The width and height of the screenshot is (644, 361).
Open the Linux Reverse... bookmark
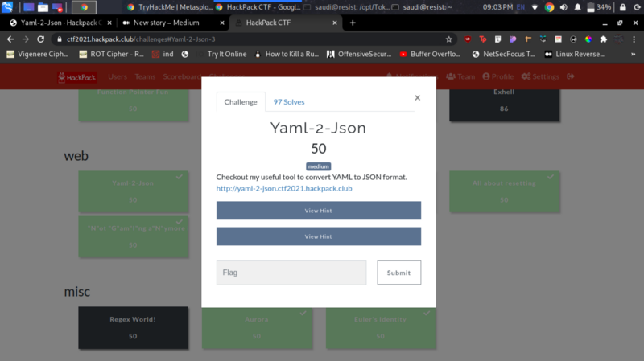pyautogui.click(x=574, y=54)
